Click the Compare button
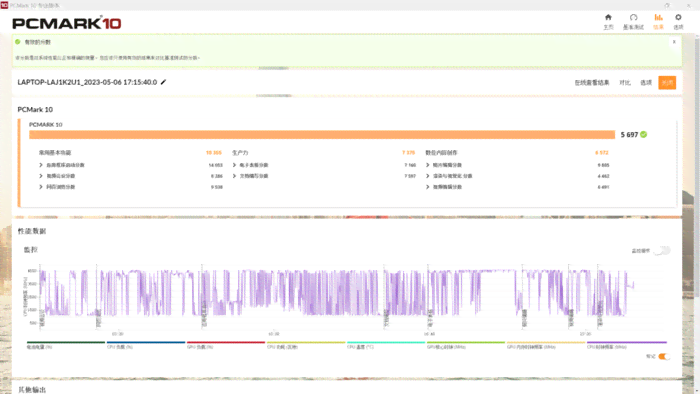700x394 pixels. coord(625,83)
